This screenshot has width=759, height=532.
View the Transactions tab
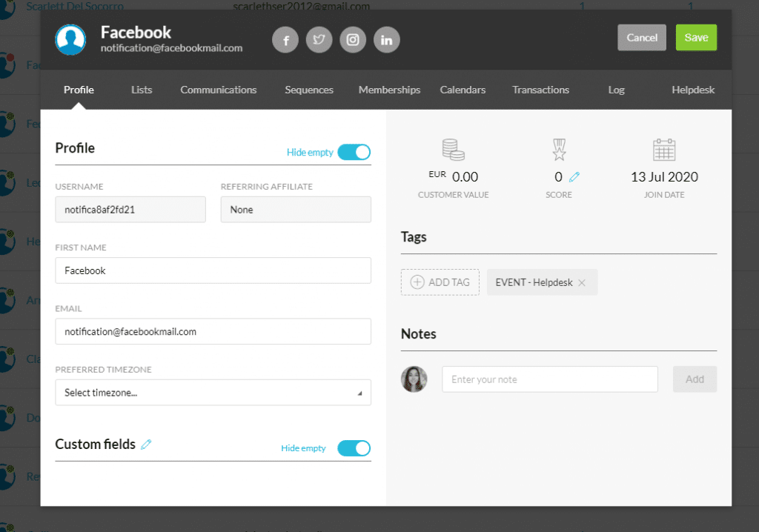point(540,90)
